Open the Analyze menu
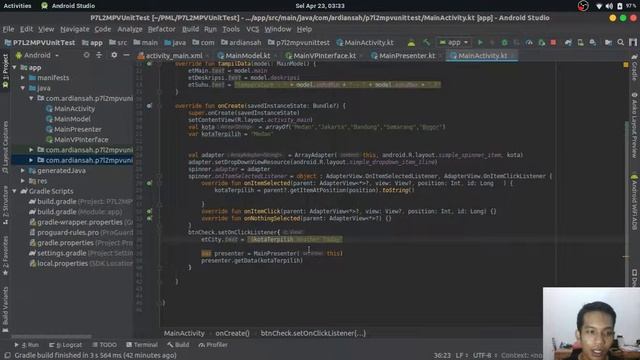 (130, 29)
